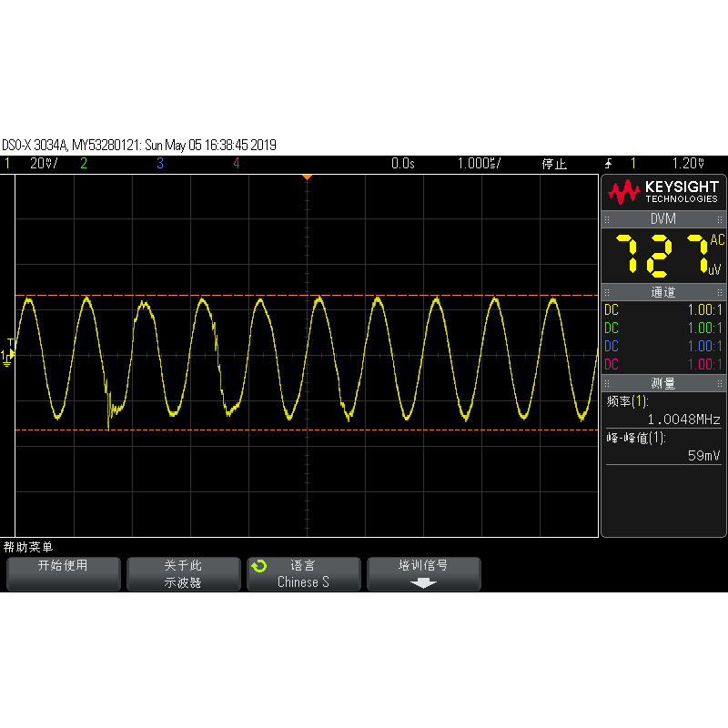Toggle channel 4 in the top bar

pos(236,164)
